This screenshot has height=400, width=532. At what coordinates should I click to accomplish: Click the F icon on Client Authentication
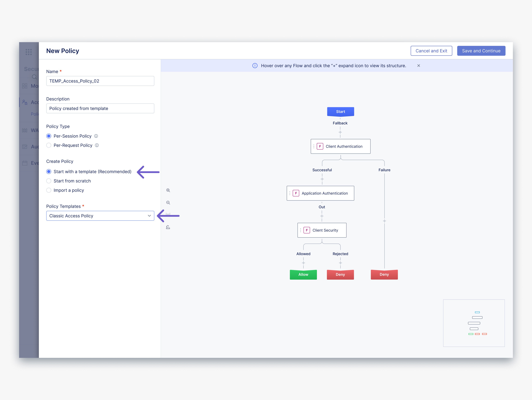320,146
